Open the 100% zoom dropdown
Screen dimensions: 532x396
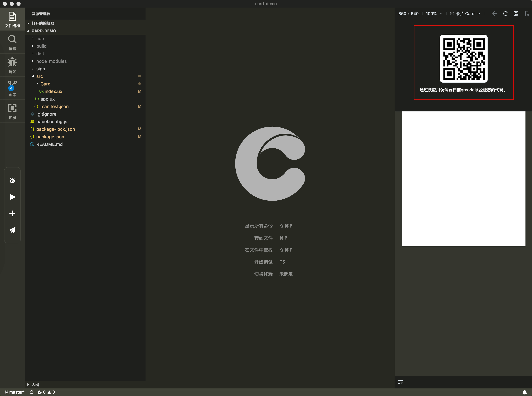[434, 14]
